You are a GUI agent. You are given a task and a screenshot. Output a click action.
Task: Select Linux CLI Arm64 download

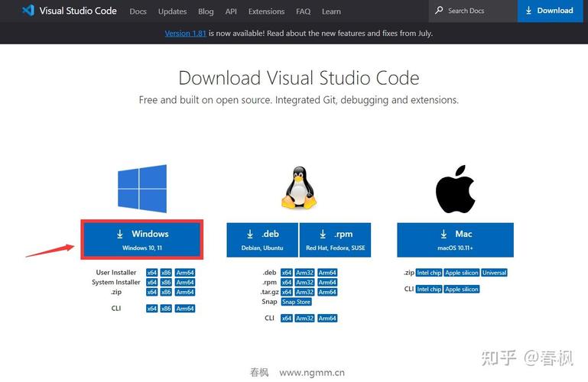(327, 319)
